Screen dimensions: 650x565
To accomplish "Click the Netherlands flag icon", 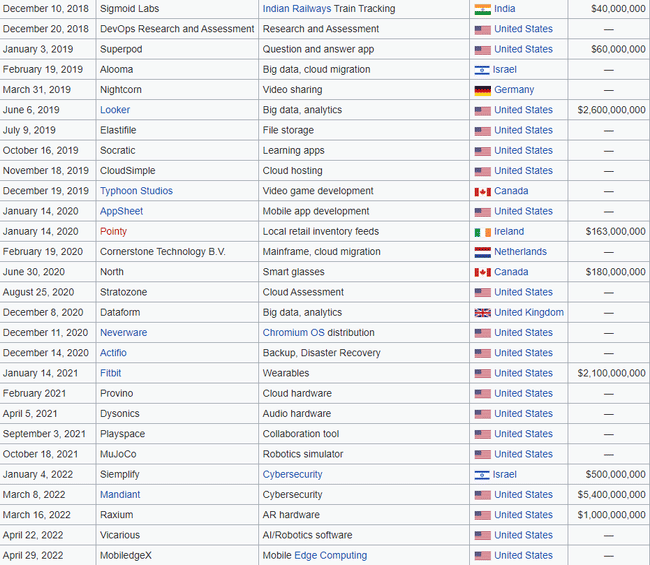I will (482, 252).
